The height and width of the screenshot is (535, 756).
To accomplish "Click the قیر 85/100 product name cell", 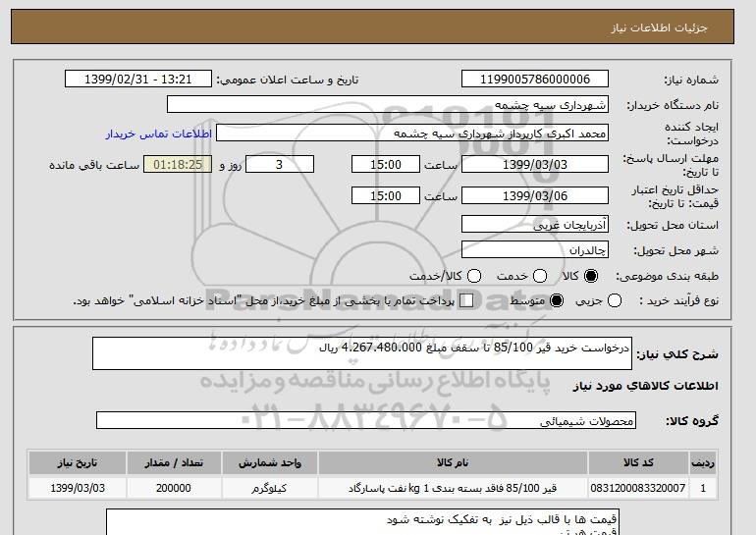I will tap(453, 488).
